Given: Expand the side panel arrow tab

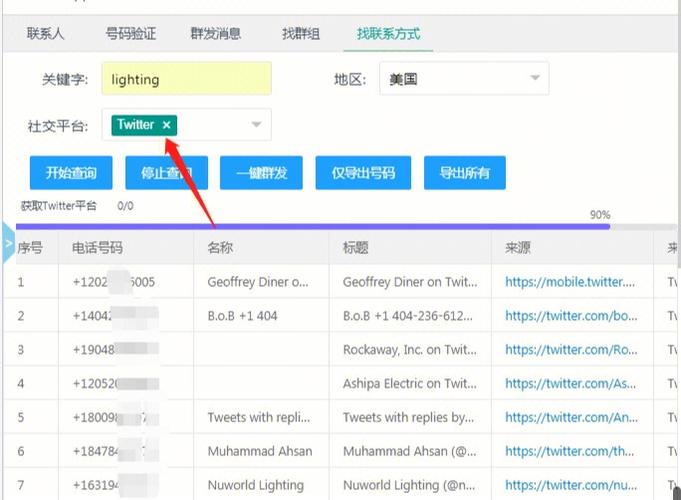Looking at the screenshot, I should pyautogui.click(x=8, y=243).
